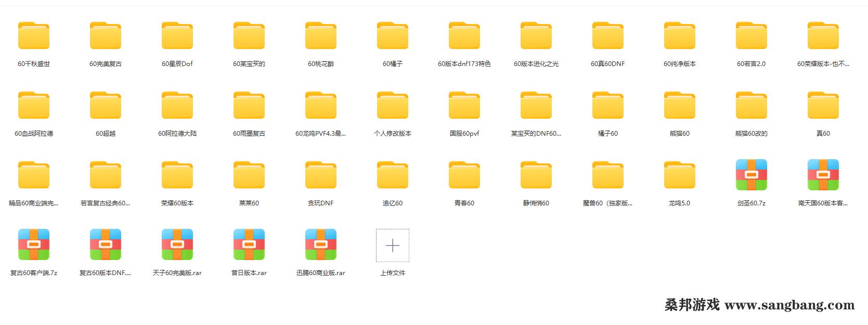Open the 60阿拉德大陆 folder icon
Viewport: 868px width, 325px height.
(x=177, y=105)
